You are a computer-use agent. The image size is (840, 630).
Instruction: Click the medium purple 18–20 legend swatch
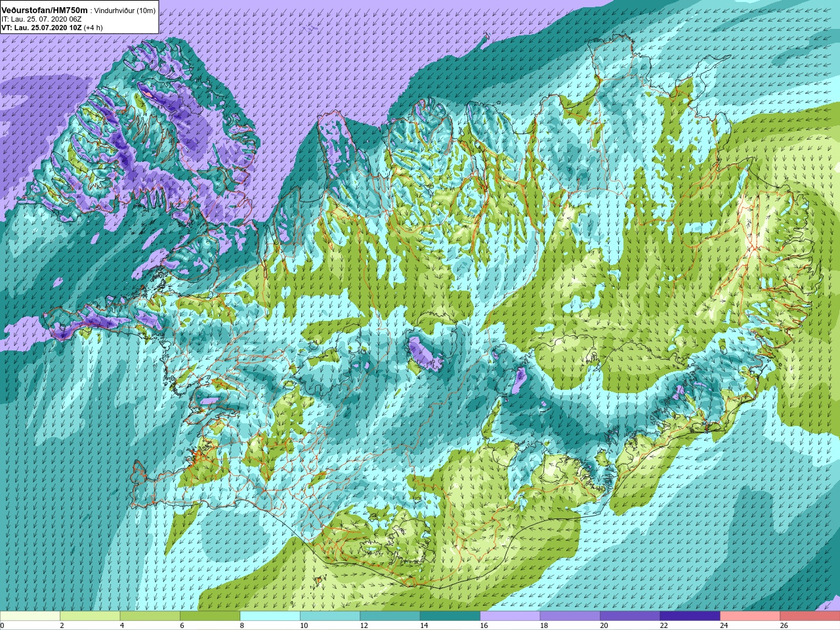[x=570, y=616]
